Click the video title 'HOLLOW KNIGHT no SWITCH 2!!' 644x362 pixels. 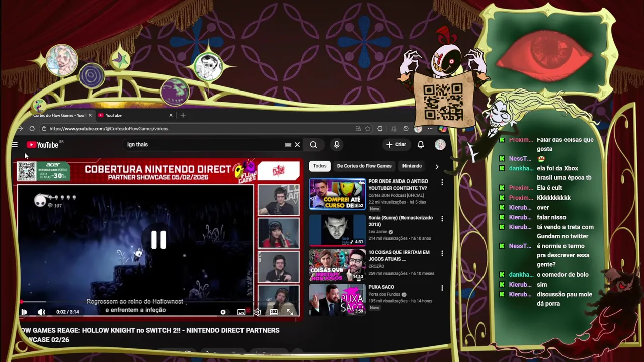(149, 335)
